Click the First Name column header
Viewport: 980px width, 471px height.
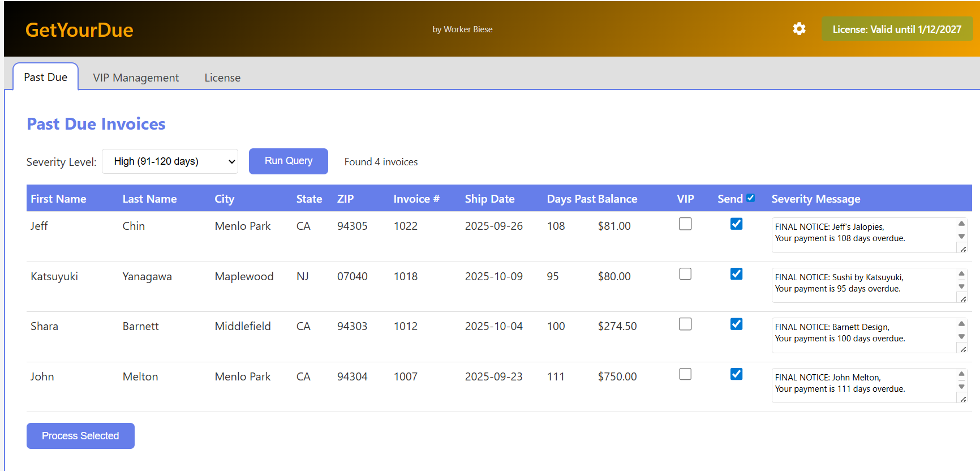coord(58,199)
